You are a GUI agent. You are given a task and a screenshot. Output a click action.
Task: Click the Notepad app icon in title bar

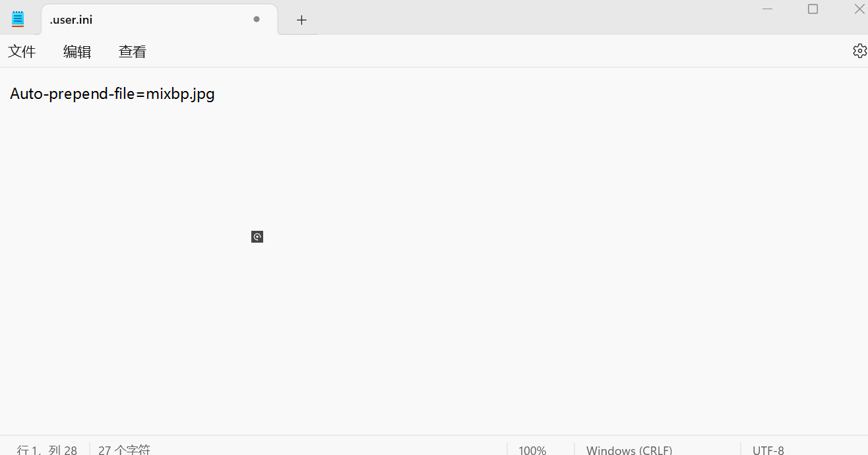[18, 19]
